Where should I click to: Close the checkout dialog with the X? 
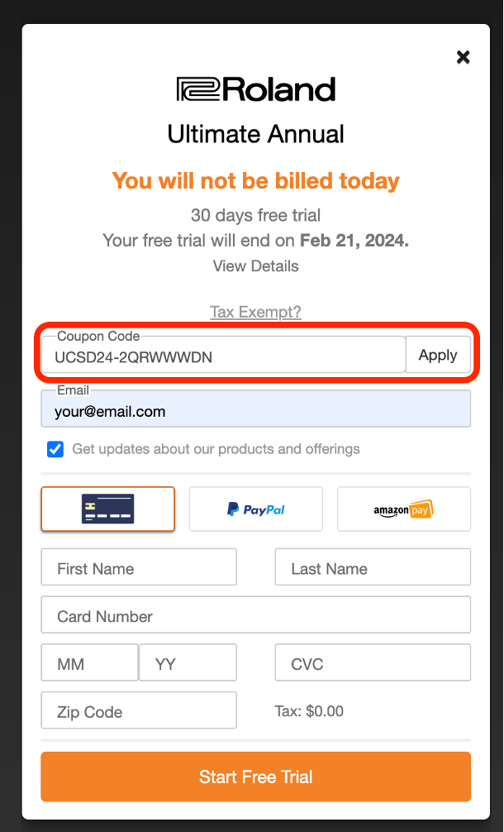tap(463, 57)
